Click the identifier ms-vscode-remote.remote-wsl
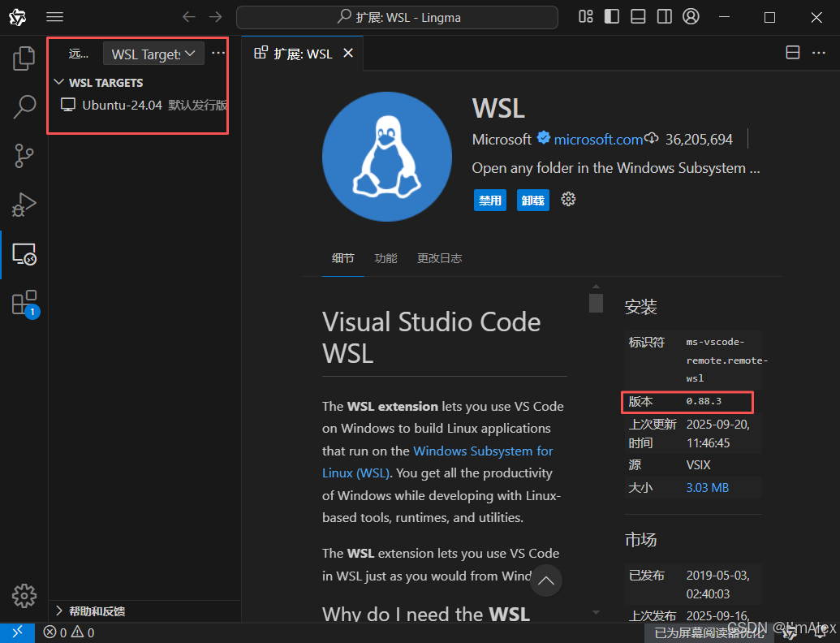This screenshot has height=643, width=840. 727,360
